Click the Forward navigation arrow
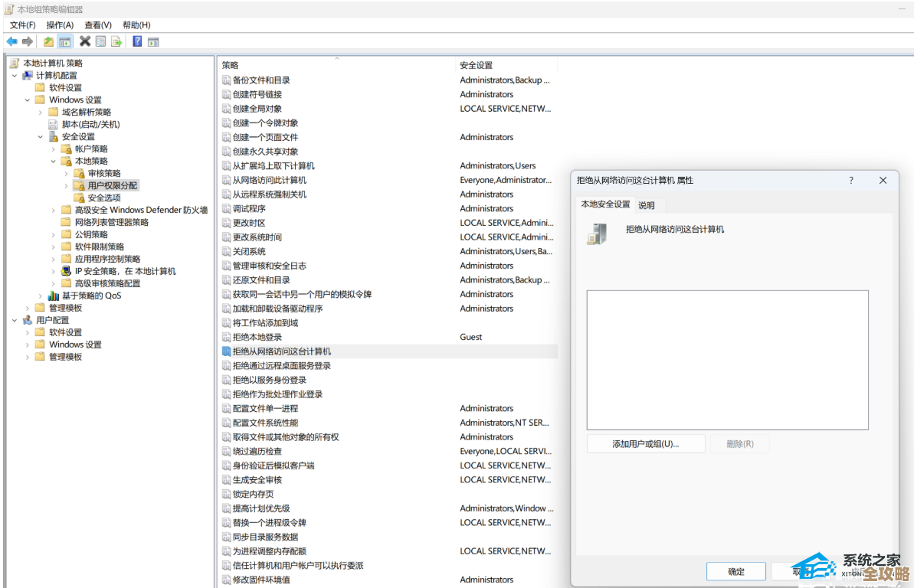This screenshot has height=588, width=914. click(x=27, y=41)
